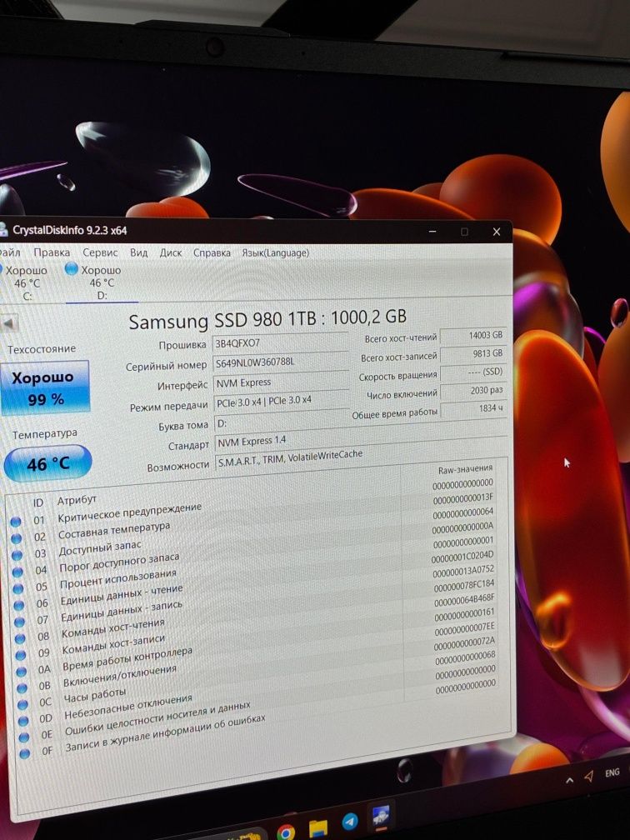Viewport: 630px width, 840px height.
Task: Click the 14003 GB host reads value
Action: tap(472, 335)
